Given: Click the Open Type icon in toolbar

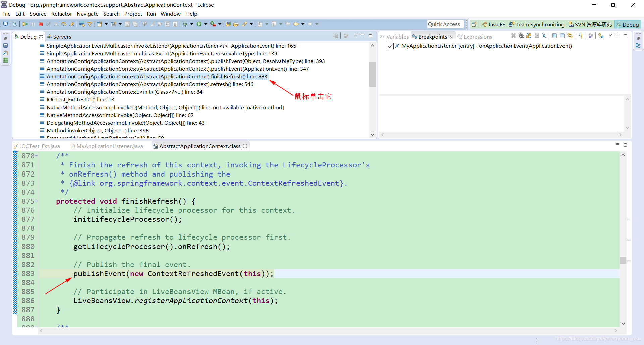Looking at the screenshot, I should click(x=228, y=24).
